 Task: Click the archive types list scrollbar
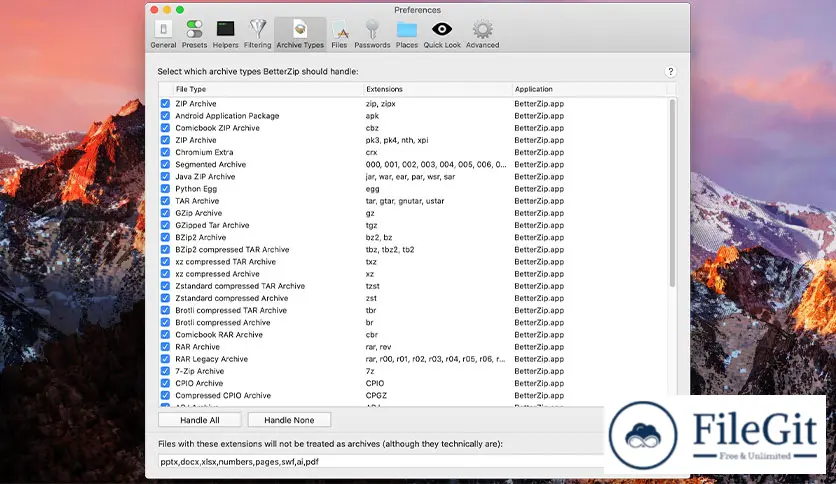[672, 193]
